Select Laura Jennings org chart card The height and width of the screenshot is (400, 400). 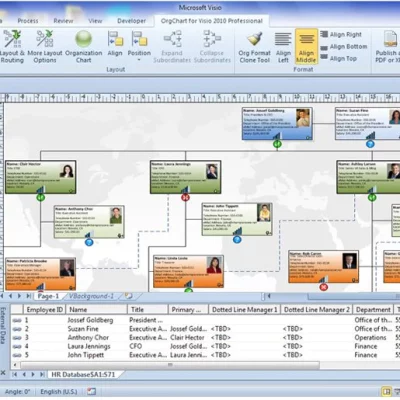pos(186,177)
